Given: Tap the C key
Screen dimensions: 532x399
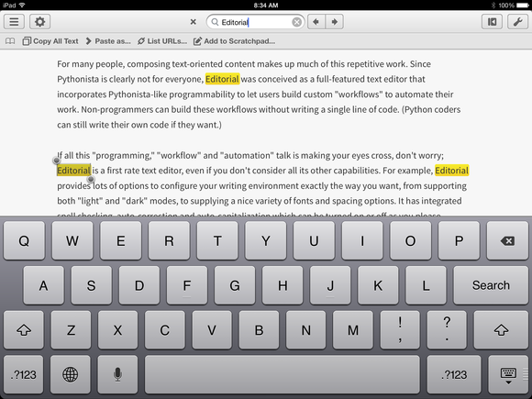Looking at the screenshot, I should click(165, 330).
